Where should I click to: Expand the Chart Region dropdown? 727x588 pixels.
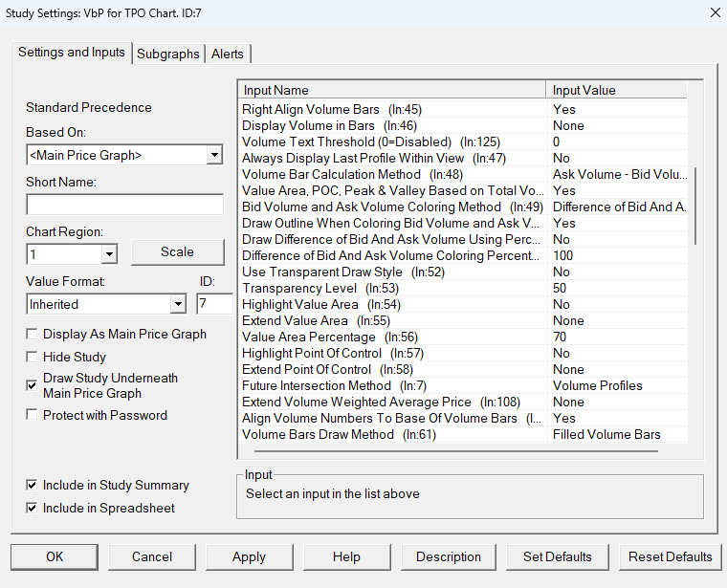click(108, 254)
